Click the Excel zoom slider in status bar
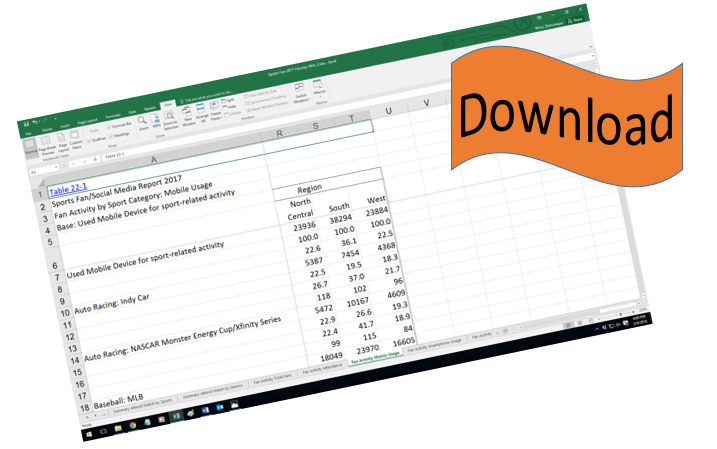717x449 pixels. tap(617, 314)
